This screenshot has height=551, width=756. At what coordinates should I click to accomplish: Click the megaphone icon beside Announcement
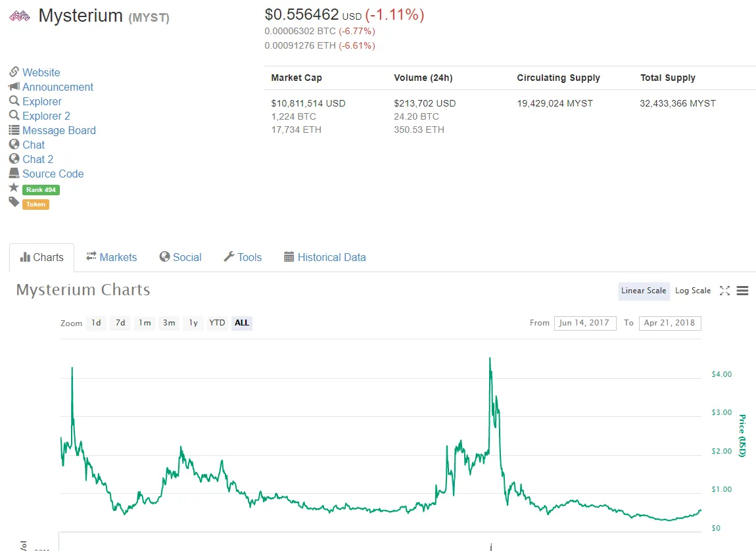tap(14, 86)
